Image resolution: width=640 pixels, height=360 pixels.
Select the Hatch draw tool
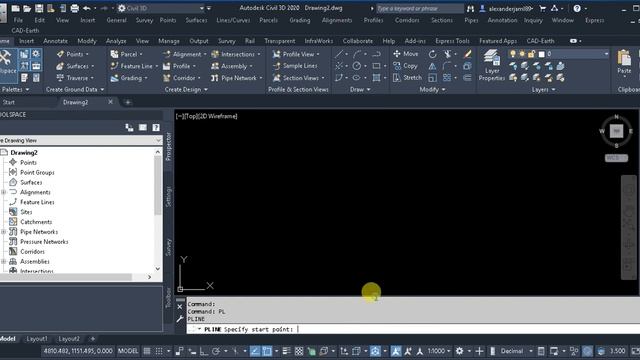click(376, 78)
